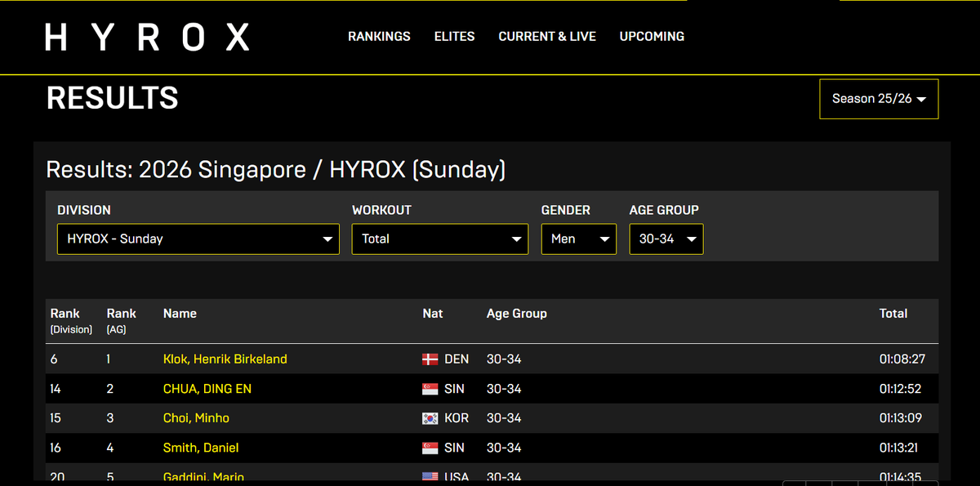
Task: Open the ELITES menu item
Action: 454,37
